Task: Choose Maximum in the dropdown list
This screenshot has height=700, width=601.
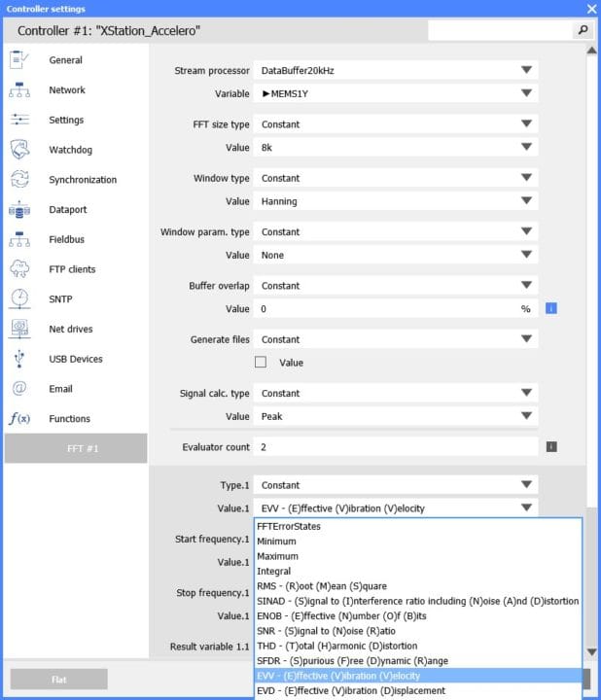Action: (418, 556)
